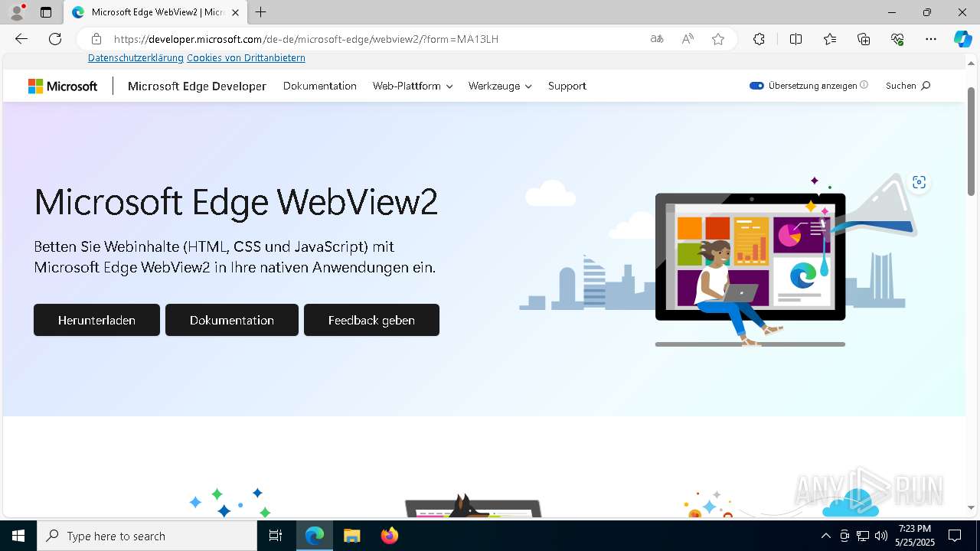Click the scrollbar down arrow
Screen dimensions: 980x551
[x=972, y=507]
